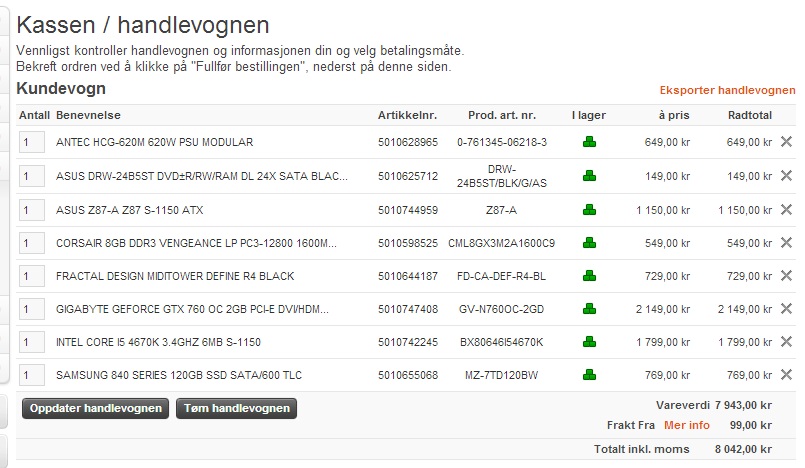This screenshot has height=468, width=805.
Task: Delete Fractal Design Define R4 row
Action: point(786,276)
